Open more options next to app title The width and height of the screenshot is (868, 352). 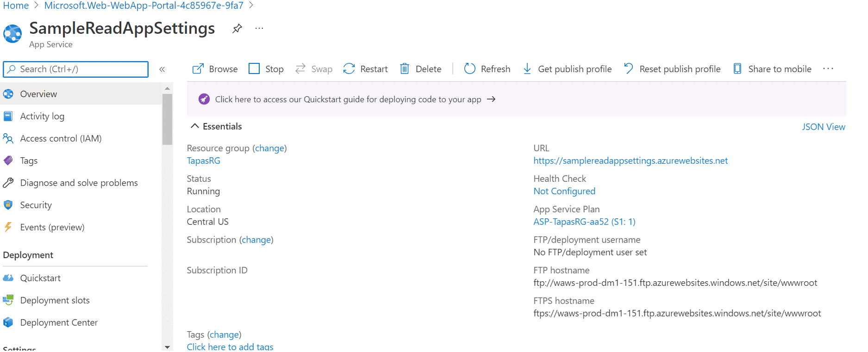(x=259, y=28)
